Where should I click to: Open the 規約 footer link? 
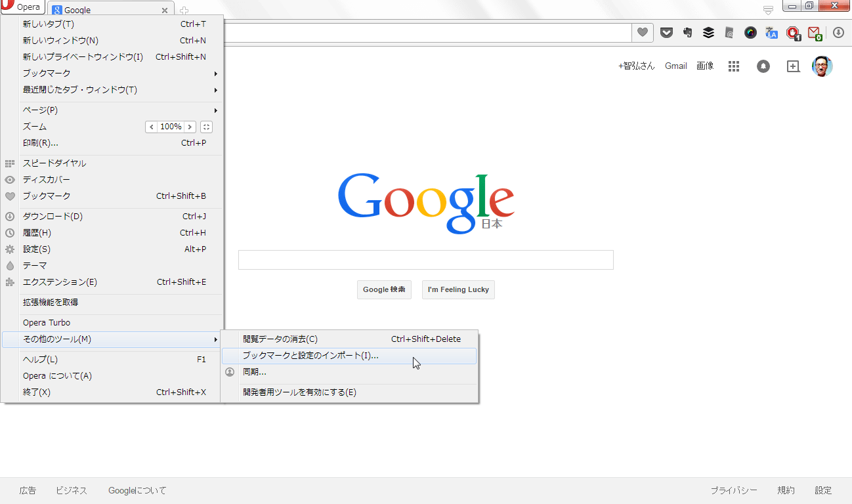click(x=786, y=490)
